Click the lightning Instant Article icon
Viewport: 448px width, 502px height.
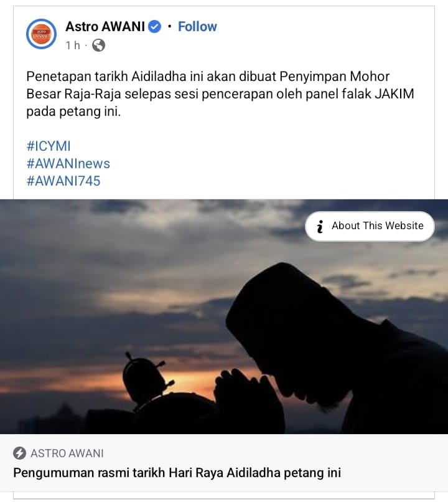[x=19, y=453]
